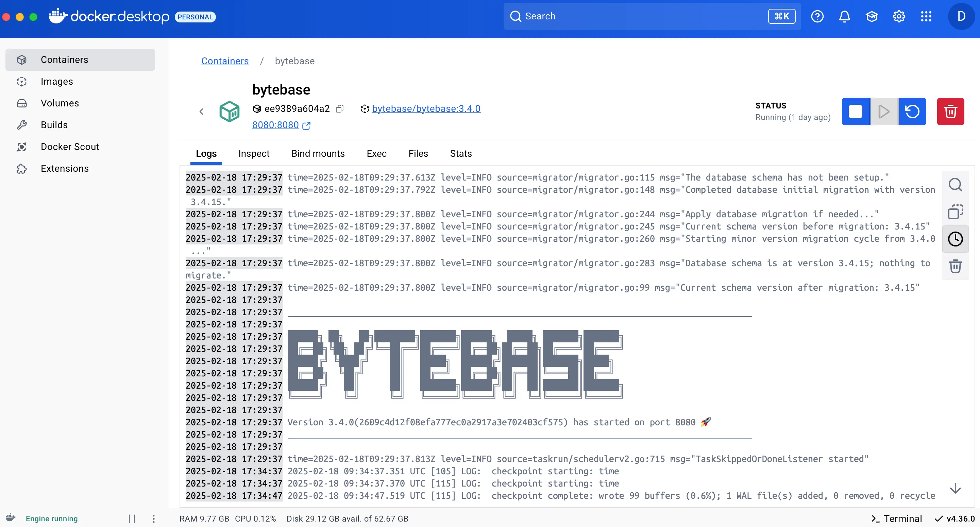The image size is (980, 527).
Task: Open the bytebase/bytebase:3.4.0 image link
Action: coord(426,108)
